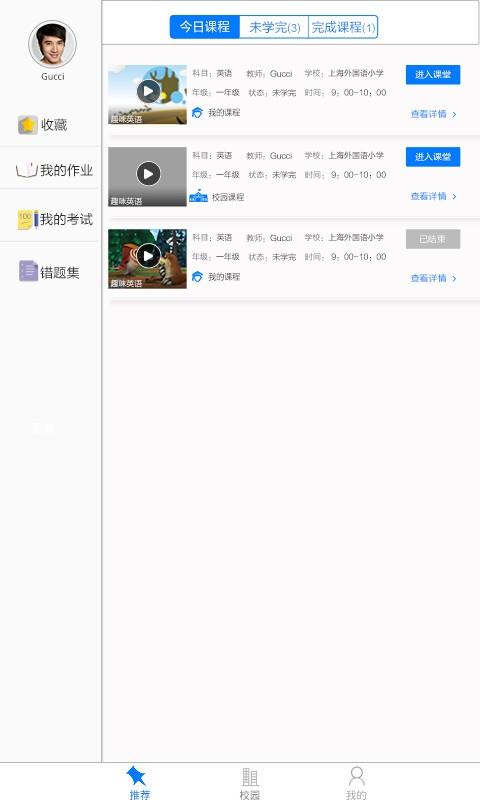Switch to 校园 building icon tab
480x800 pixels.
click(250, 778)
